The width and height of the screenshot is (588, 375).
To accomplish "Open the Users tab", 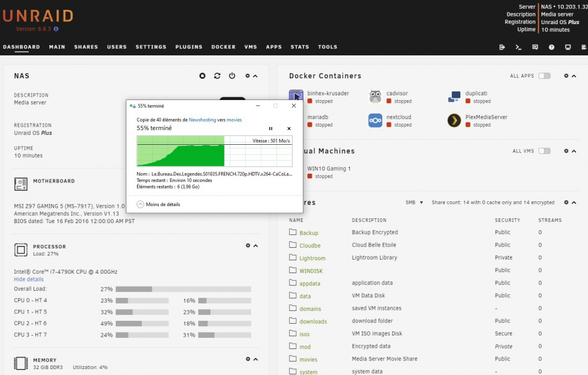I will pos(116,47).
